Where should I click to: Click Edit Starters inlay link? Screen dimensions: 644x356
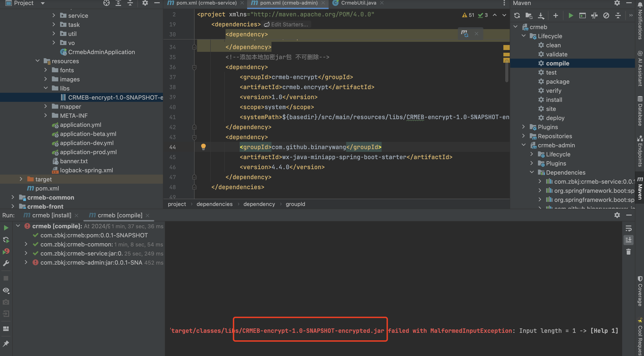pyautogui.click(x=286, y=25)
